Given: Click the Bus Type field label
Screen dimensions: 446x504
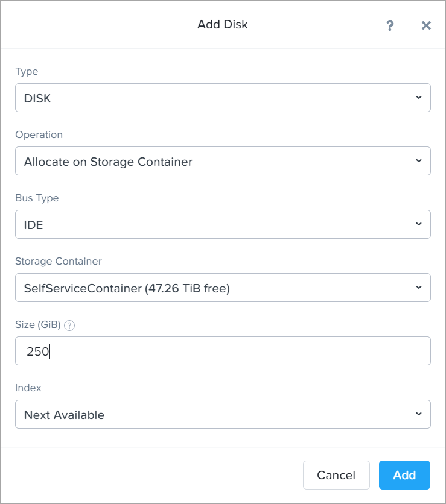Looking at the screenshot, I should (37, 198).
